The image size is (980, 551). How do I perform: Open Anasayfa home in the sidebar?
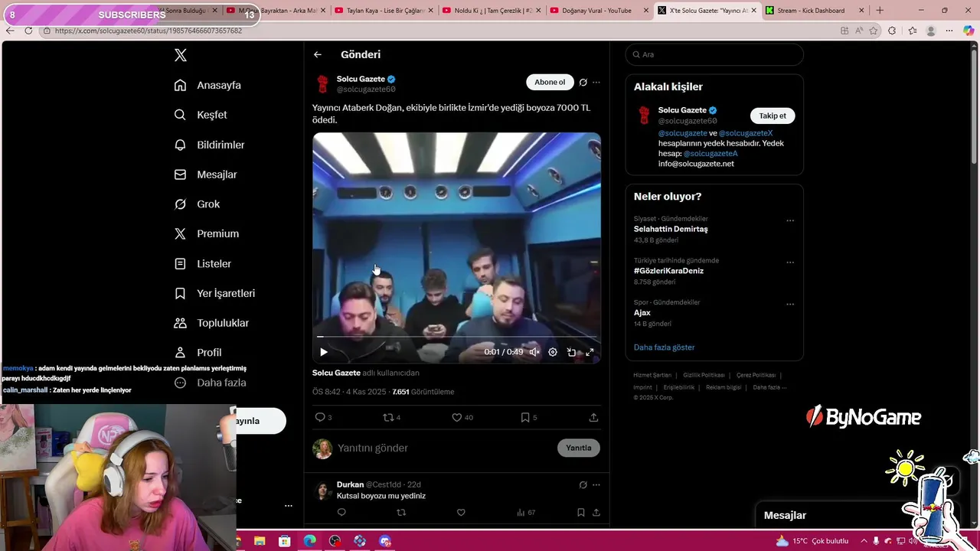tap(207, 85)
